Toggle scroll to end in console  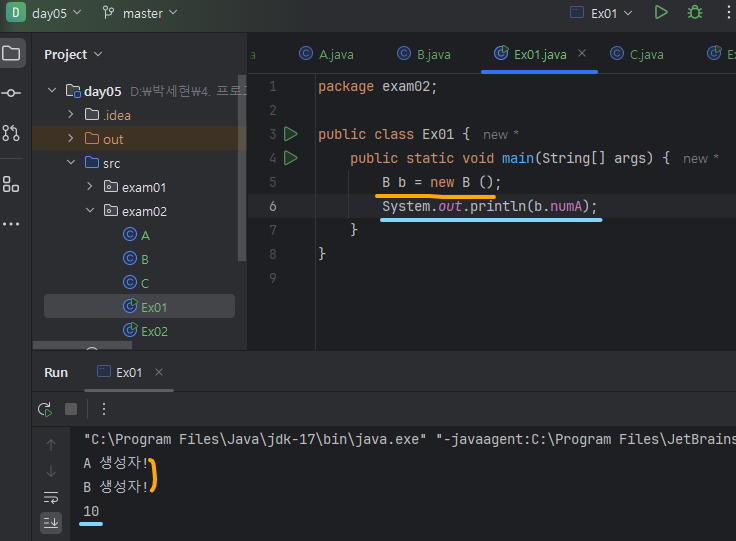point(51,521)
